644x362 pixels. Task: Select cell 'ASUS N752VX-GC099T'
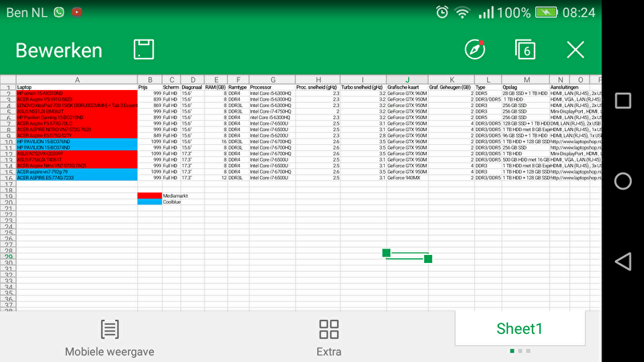click(x=76, y=154)
